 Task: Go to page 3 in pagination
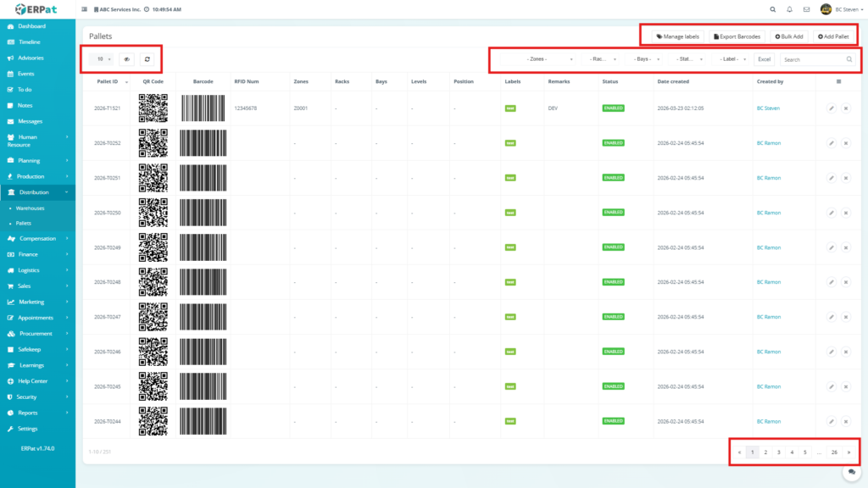(778, 452)
